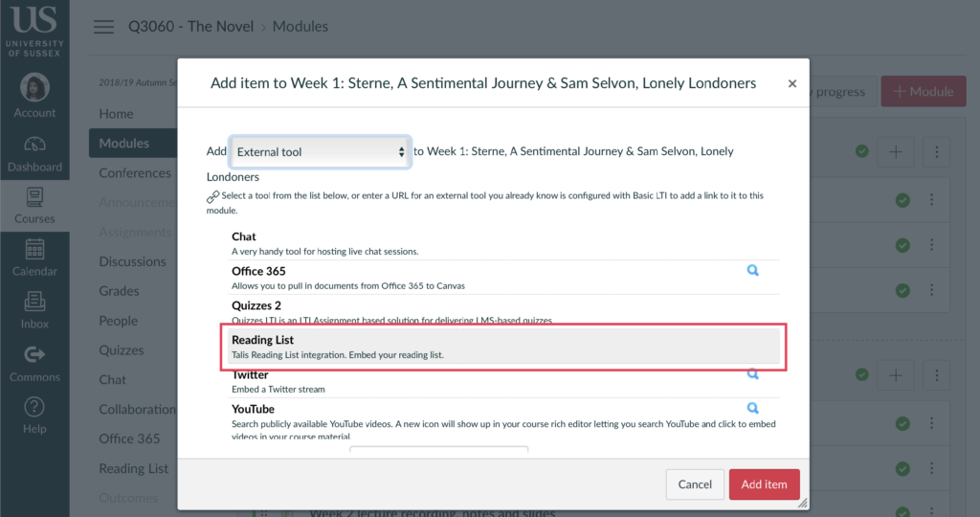Image resolution: width=980 pixels, height=517 pixels.
Task: Open Account avatar in global navigation
Action: pos(34,96)
